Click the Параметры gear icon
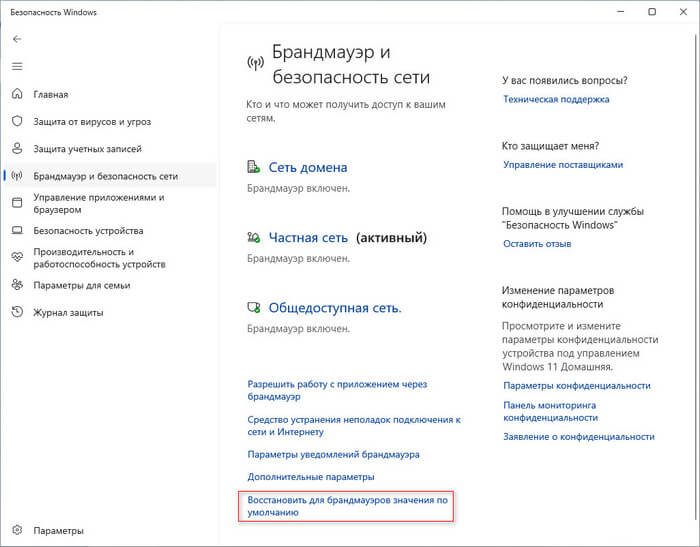The image size is (700, 547). point(17,530)
